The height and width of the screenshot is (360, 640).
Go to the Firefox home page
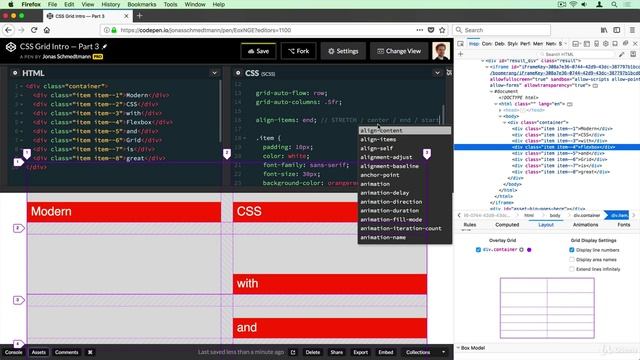47,30
